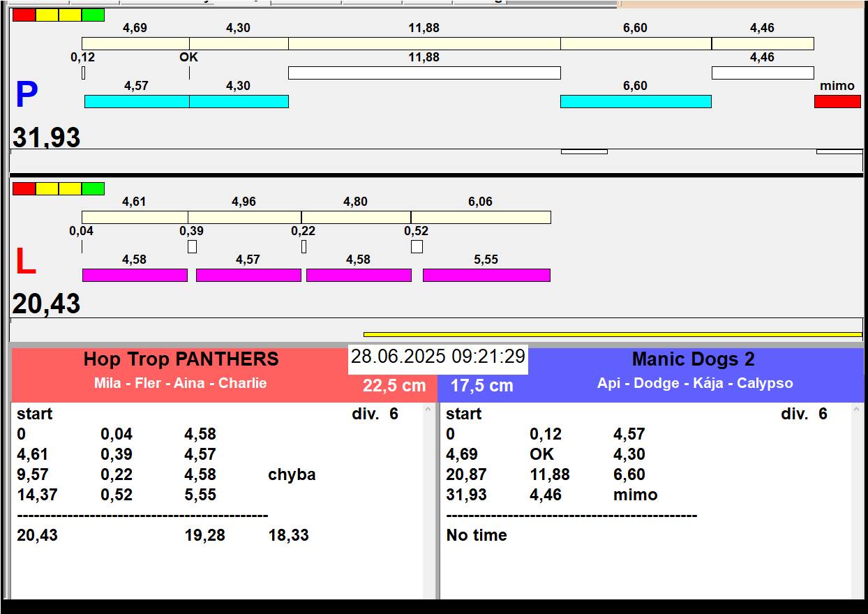Click the yellow progress bar below lane L
868x614 pixels.
(x=613, y=334)
